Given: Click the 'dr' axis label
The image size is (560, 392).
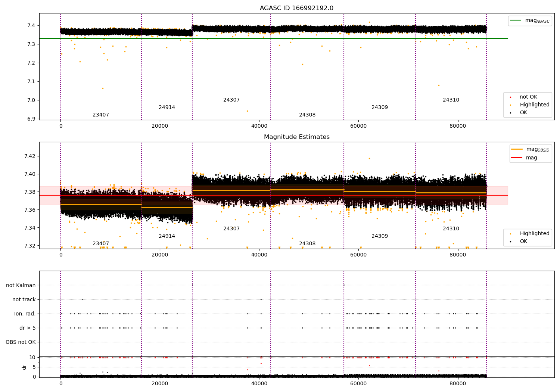Looking at the screenshot, I should point(24,367).
